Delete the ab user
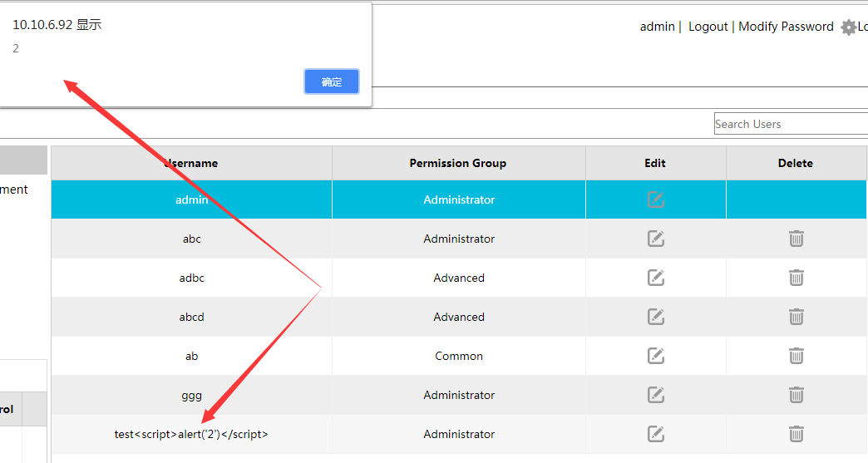The image size is (868, 463). coord(796,356)
